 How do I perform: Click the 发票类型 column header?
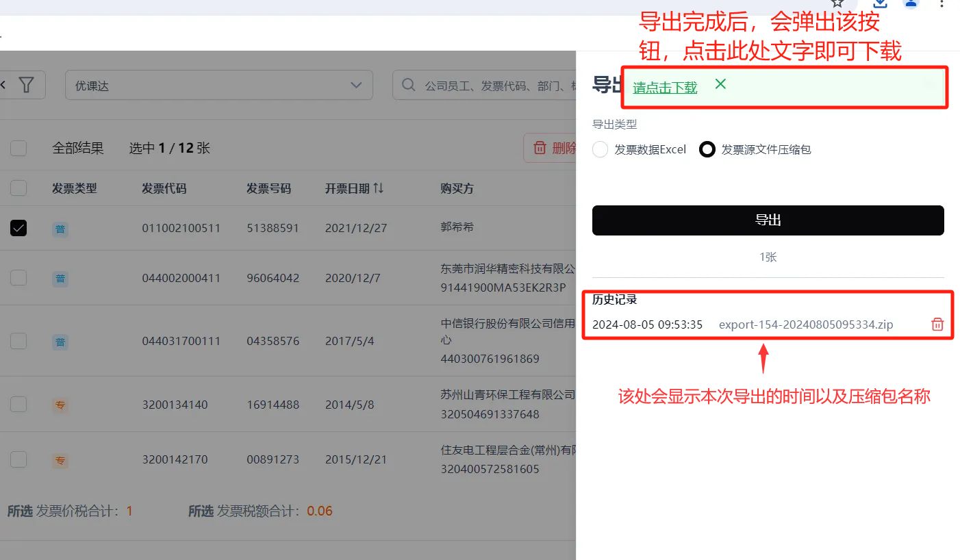coord(75,188)
